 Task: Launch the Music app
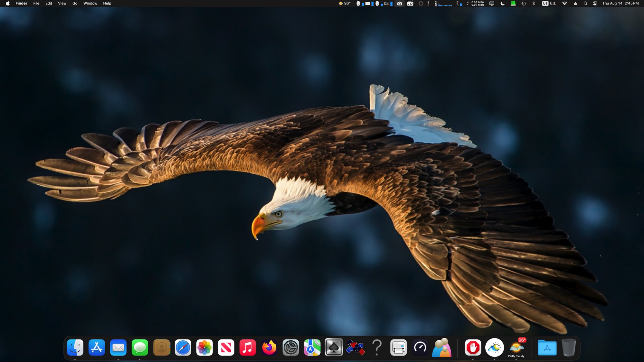tap(247, 348)
